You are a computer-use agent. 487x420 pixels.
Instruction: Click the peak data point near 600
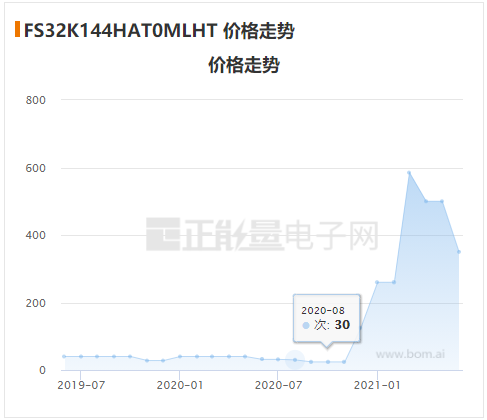409,173
